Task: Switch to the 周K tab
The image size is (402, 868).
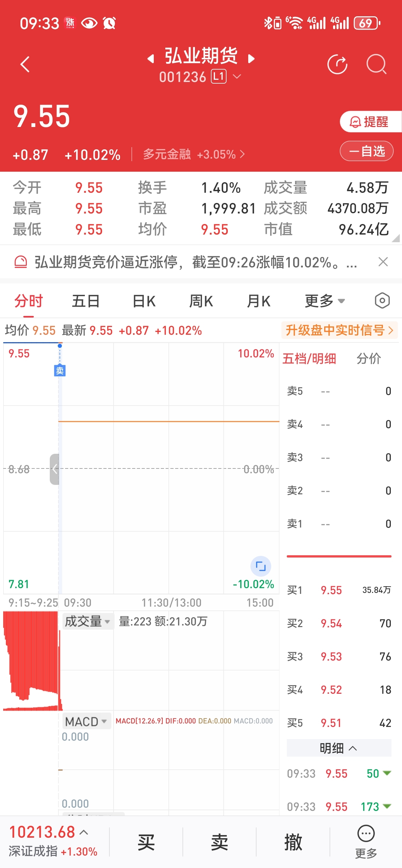Action: pyautogui.click(x=201, y=301)
